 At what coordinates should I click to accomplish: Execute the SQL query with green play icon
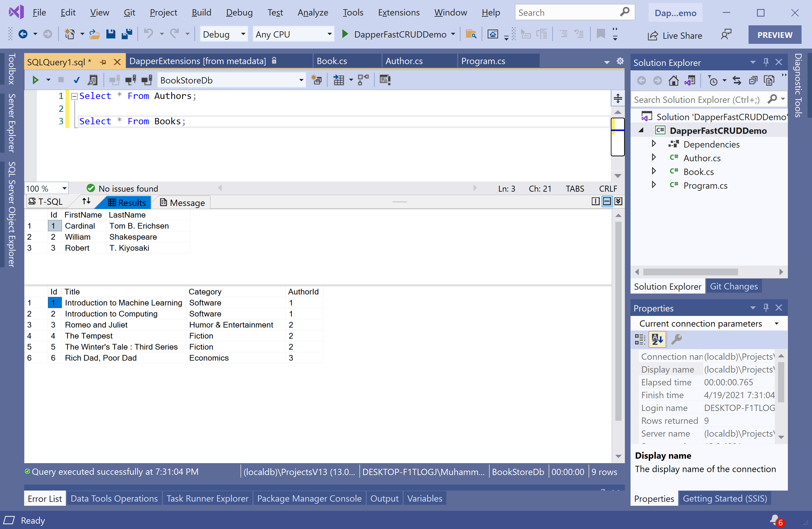(x=35, y=80)
